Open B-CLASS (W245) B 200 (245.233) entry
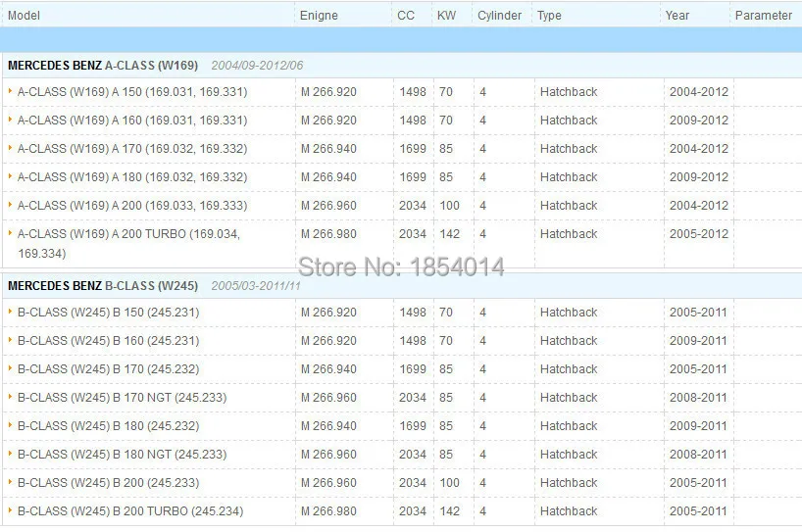802x532 pixels. pyautogui.click(x=109, y=482)
